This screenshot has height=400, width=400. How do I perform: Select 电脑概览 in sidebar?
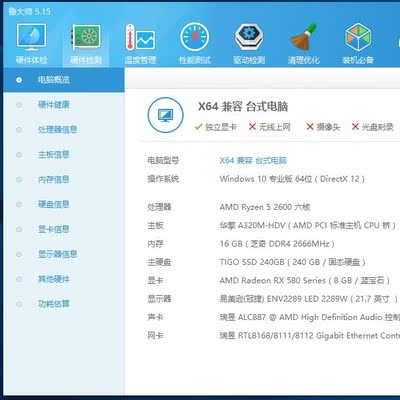[x=64, y=80]
